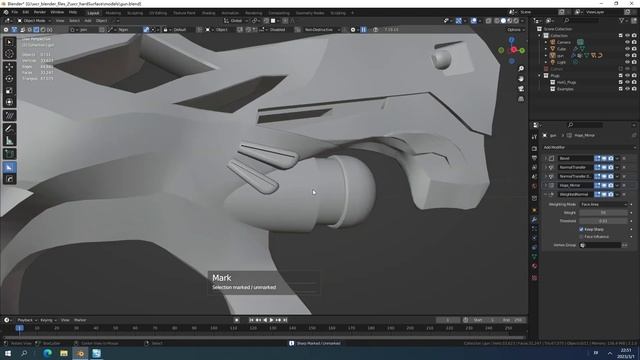This screenshot has width=640, height=360.
Task: Select the Rotate tool in viewport toolbar
Action: [x=9, y=78]
